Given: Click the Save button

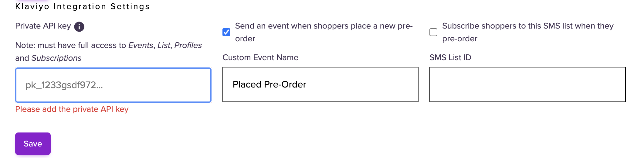Looking at the screenshot, I should click(x=33, y=144).
